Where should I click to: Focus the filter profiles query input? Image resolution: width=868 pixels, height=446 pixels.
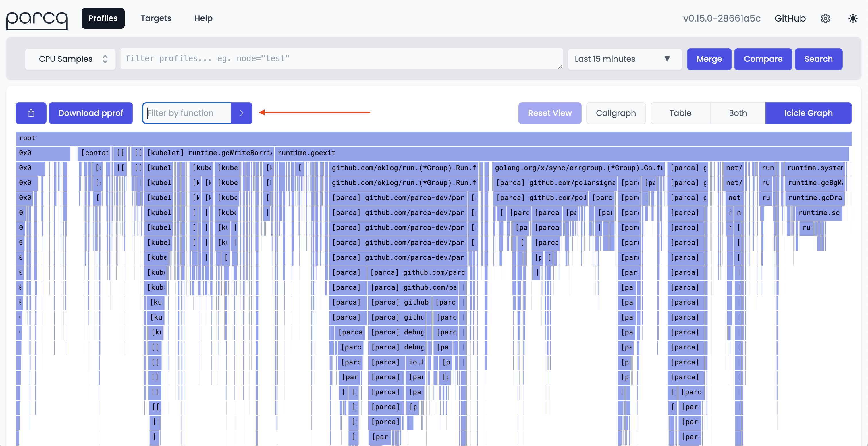341,59
